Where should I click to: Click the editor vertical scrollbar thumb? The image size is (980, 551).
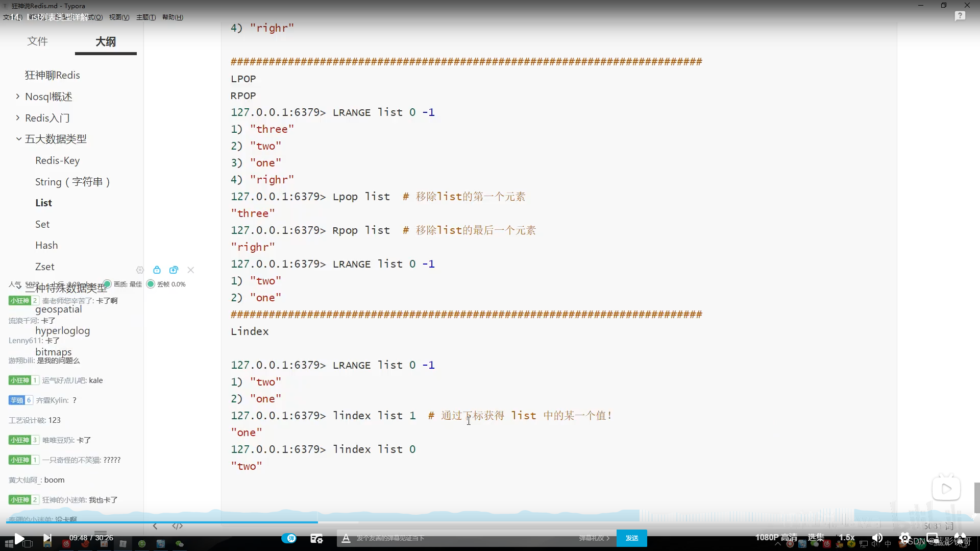click(x=976, y=497)
